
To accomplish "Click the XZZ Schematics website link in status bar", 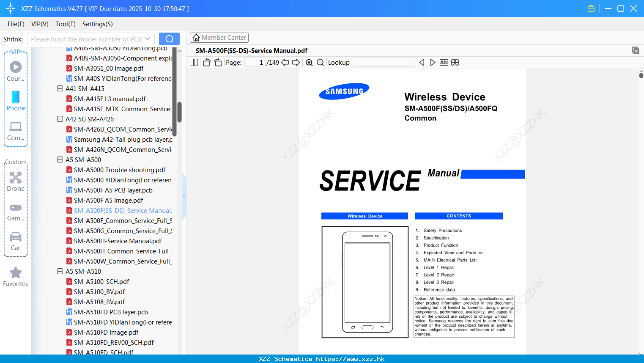I will tap(322, 359).
